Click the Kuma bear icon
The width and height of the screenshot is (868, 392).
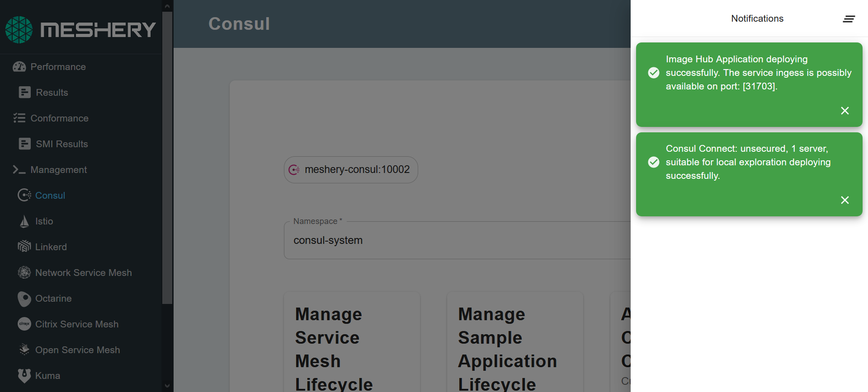(x=24, y=376)
